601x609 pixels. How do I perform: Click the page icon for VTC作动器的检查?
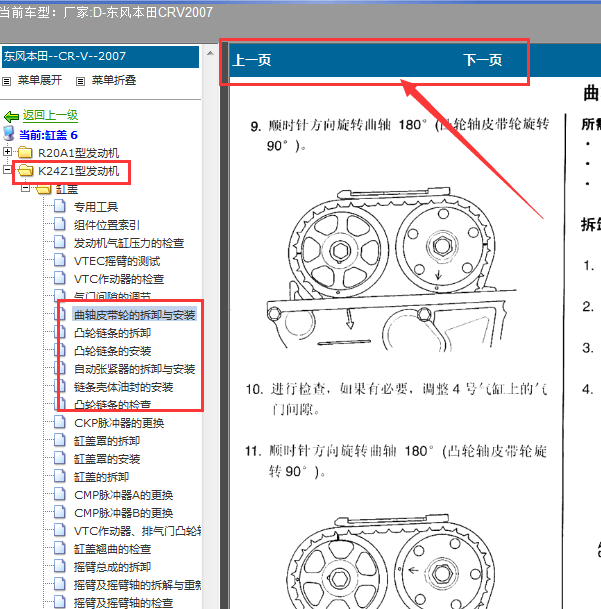pos(60,278)
